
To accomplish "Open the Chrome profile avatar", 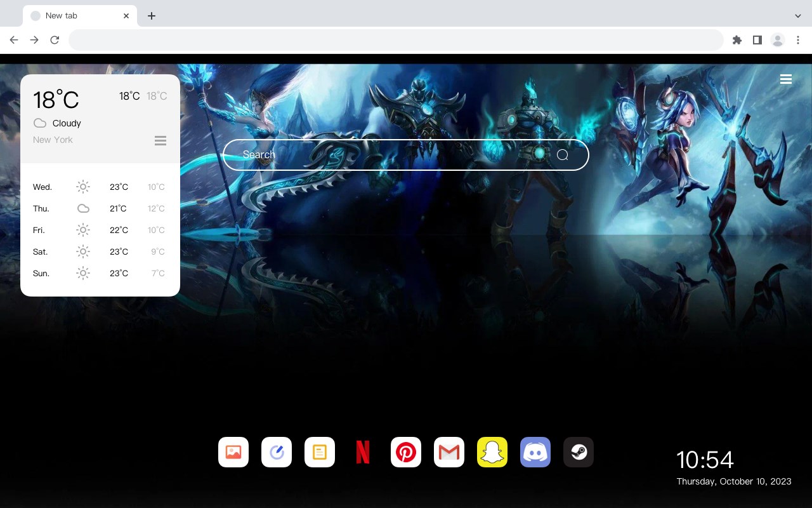I will (778, 40).
